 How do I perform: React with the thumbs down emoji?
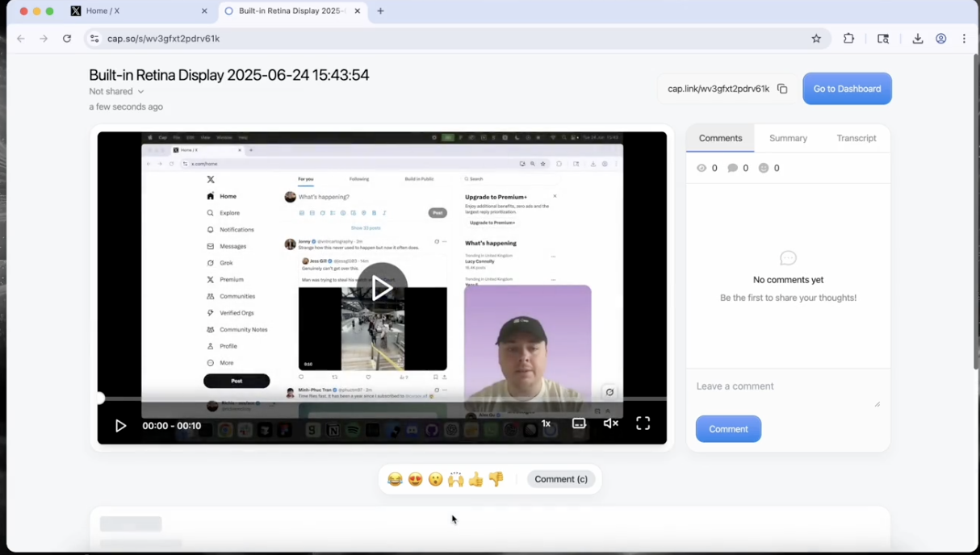coord(496,479)
